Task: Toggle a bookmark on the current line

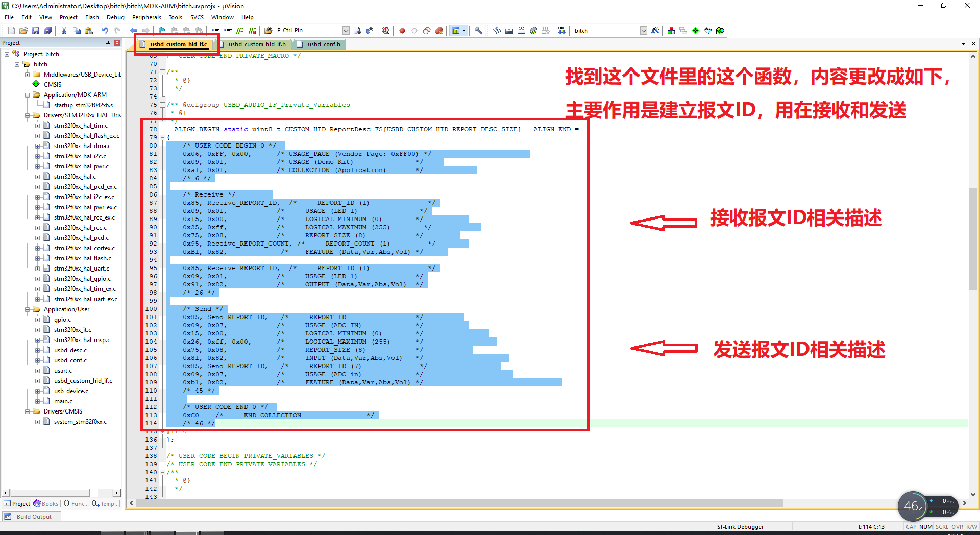Action: (162, 31)
